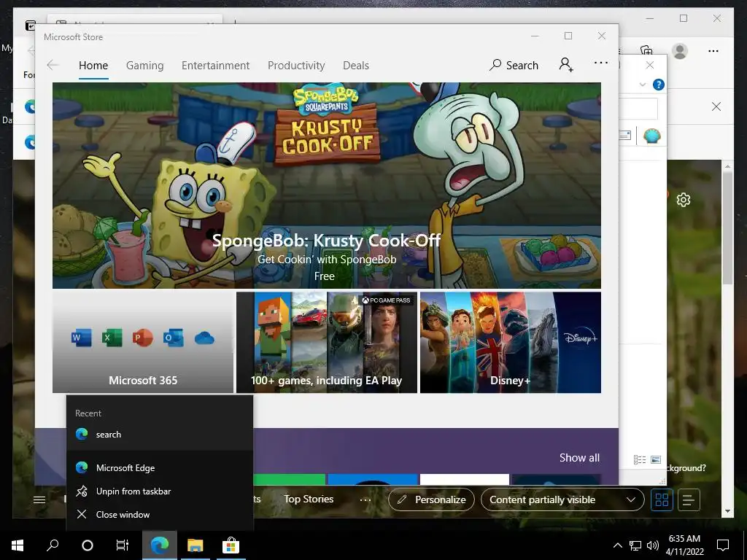Open taskbar search magnifier
The image size is (747, 560).
click(x=53, y=545)
